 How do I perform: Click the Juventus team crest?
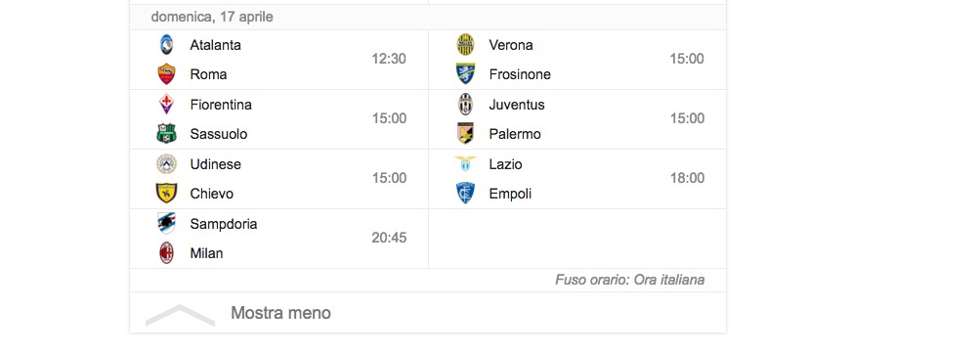pyautogui.click(x=465, y=104)
